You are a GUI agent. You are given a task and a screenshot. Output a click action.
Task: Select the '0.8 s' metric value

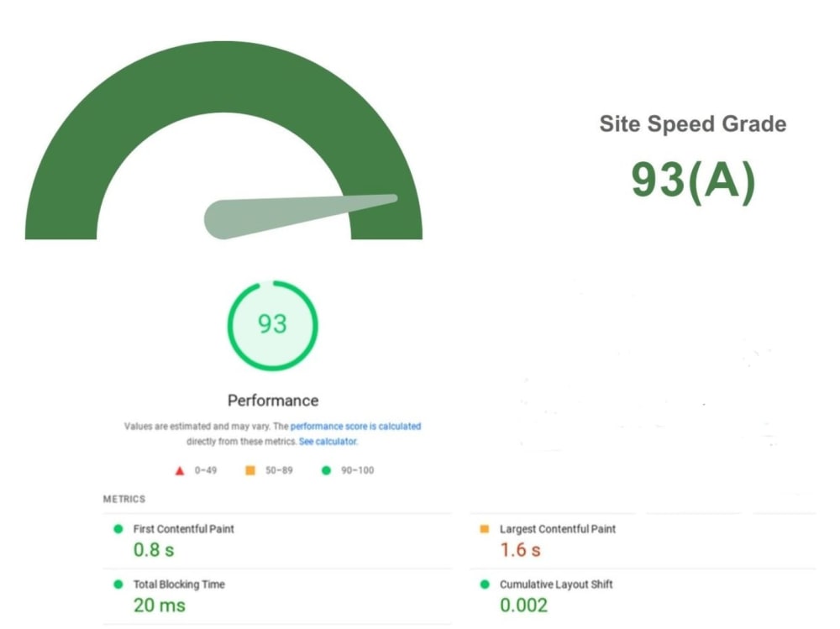point(154,550)
